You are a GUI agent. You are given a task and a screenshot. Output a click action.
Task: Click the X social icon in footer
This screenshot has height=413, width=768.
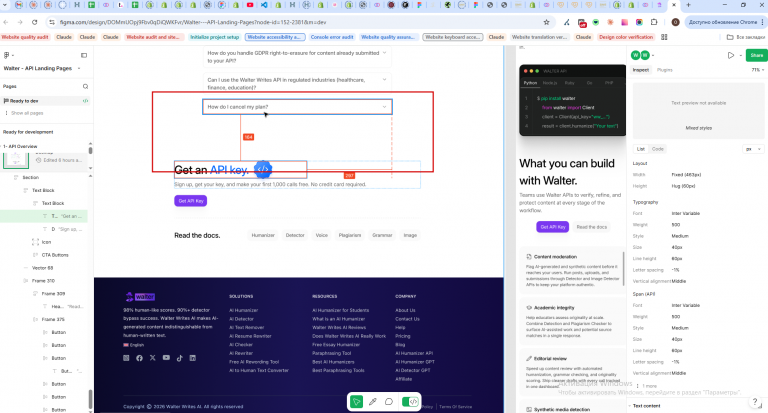click(x=153, y=358)
